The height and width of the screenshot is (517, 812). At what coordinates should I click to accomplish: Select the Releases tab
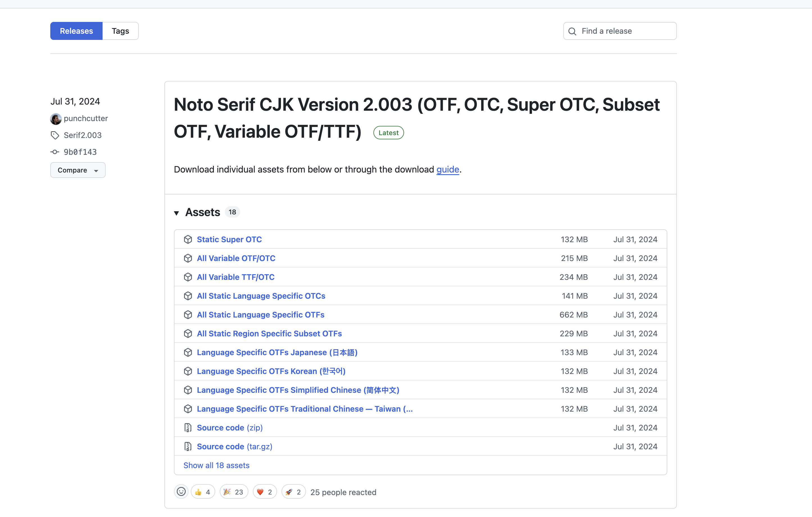coord(76,31)
